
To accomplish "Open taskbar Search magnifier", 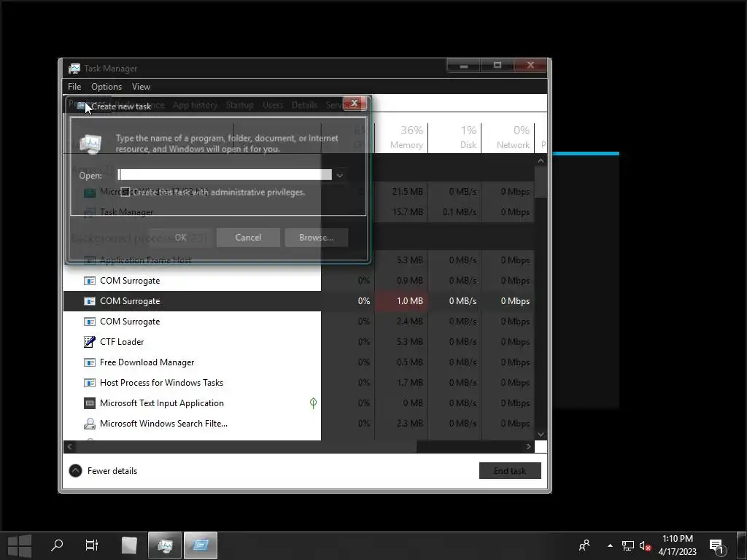I will tap(57, 545).
